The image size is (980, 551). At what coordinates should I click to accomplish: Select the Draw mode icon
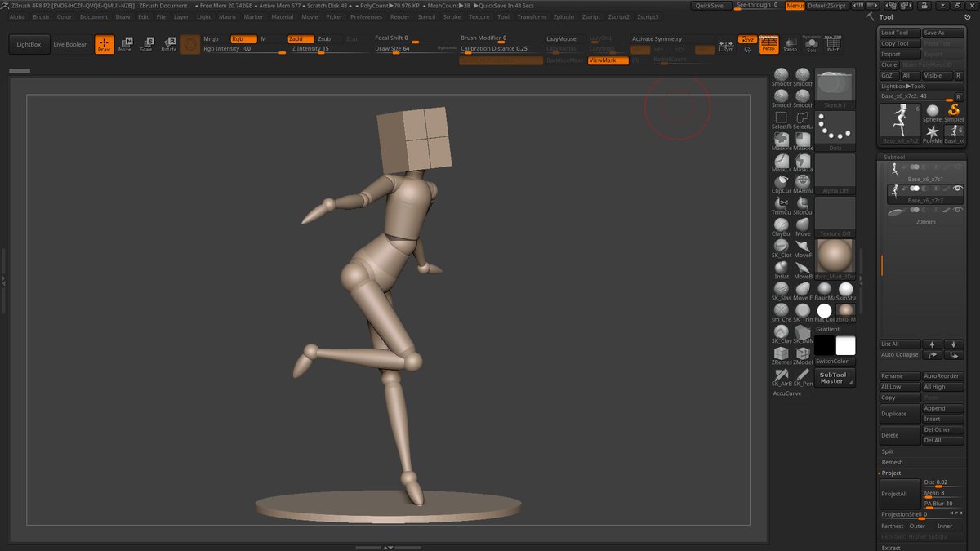pyautogui.click(x=104, y=45)
